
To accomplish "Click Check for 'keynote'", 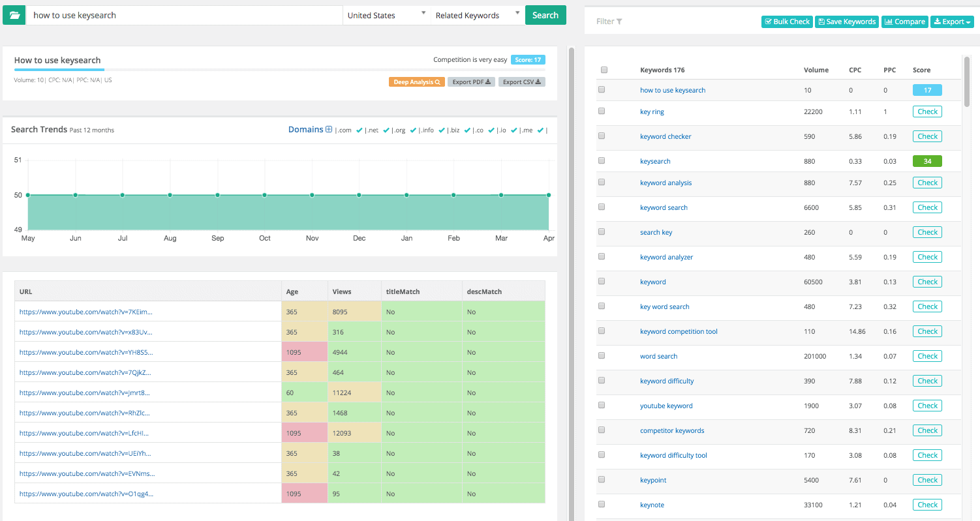I will tap(927, 505).
